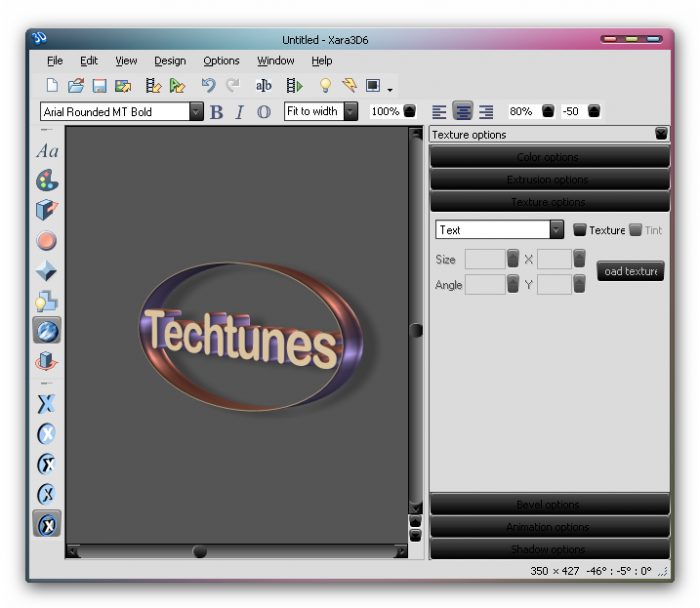Enable the Texture checkbox

[580, 230]
